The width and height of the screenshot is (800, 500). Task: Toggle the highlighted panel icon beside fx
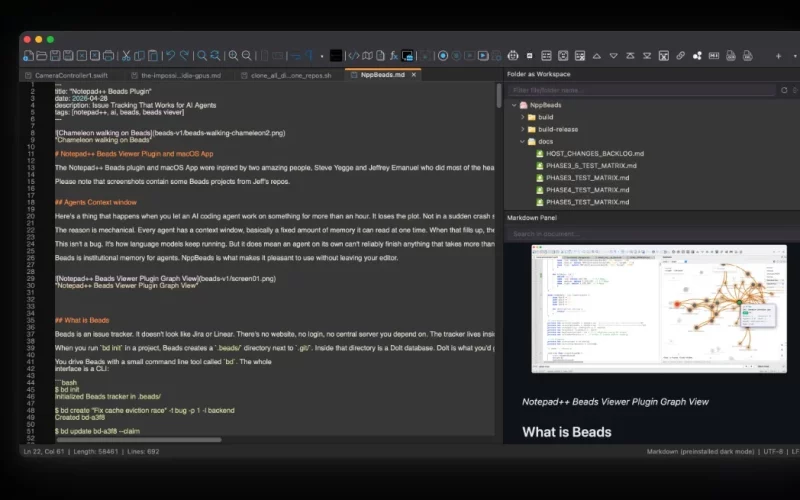(407, 56)
